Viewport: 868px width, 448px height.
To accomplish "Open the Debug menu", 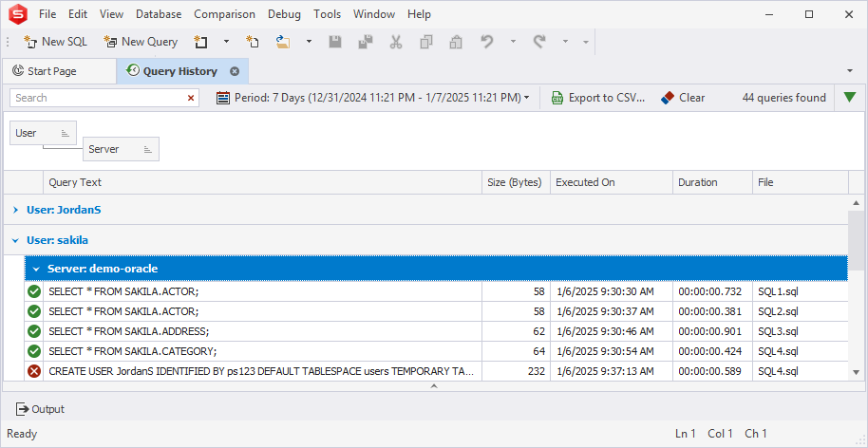I will (x=285, y=14).
